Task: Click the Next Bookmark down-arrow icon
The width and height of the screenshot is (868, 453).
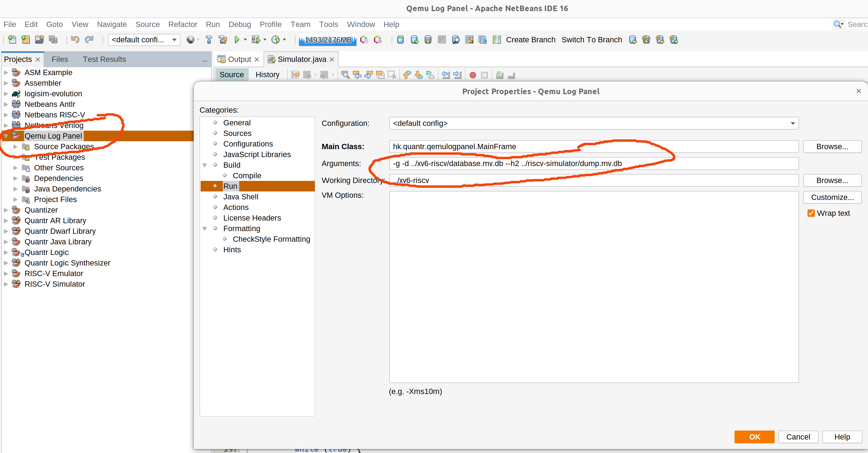Action: click(418, 75)
